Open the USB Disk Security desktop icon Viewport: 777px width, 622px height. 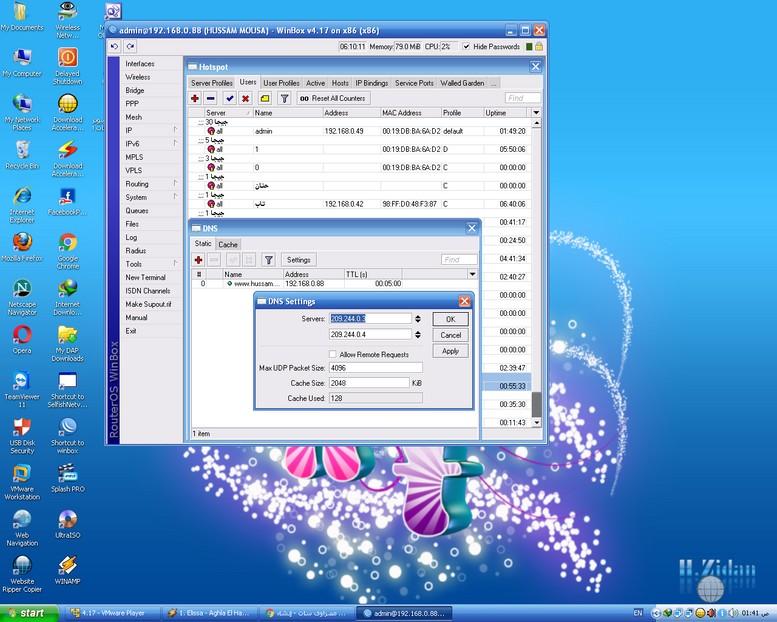pyautogui.click(x=22, y=435)
